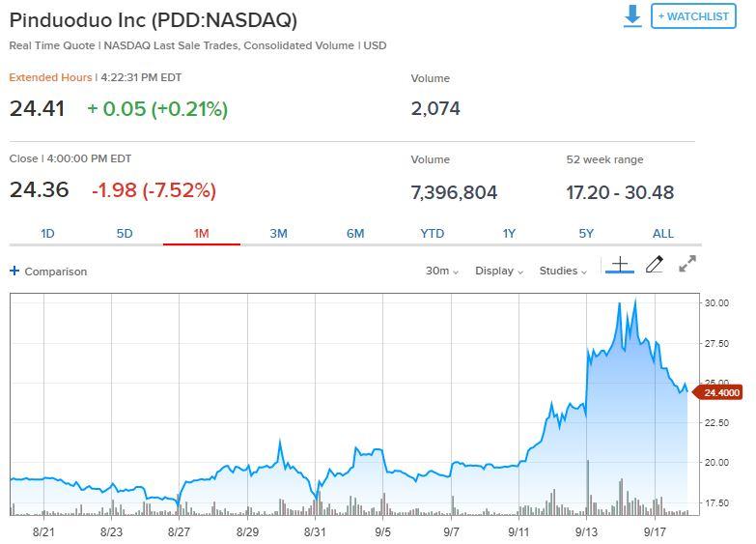Select the 5D time range

point(125,234)
